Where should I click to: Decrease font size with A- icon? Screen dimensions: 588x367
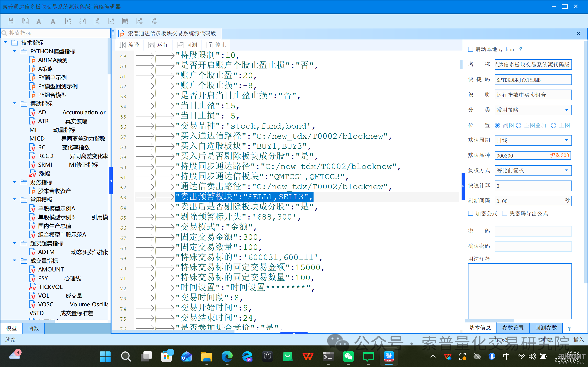[39, 21]
